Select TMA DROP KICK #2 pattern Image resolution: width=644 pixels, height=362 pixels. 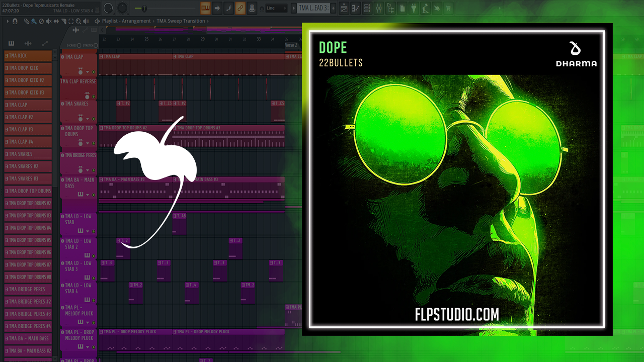[28, 80]
